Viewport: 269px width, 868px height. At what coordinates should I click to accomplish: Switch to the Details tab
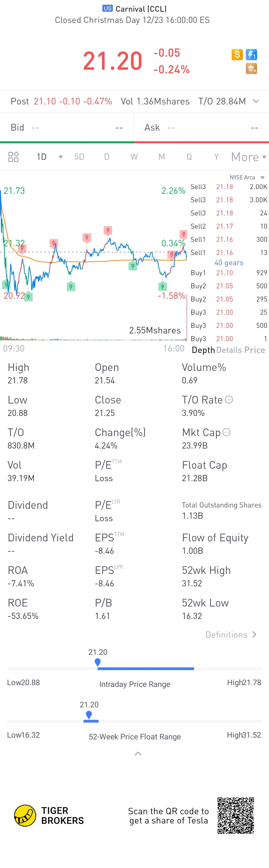229,350
